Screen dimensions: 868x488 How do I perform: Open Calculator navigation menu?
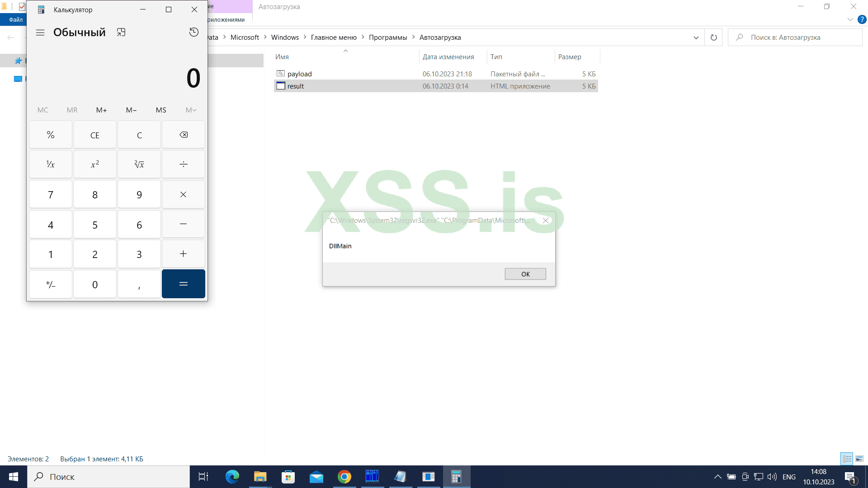point(40,32)
